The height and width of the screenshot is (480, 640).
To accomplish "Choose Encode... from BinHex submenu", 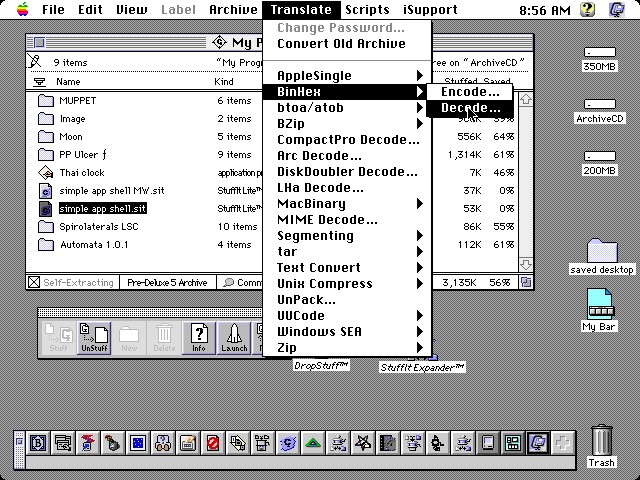I will point(470,92).
